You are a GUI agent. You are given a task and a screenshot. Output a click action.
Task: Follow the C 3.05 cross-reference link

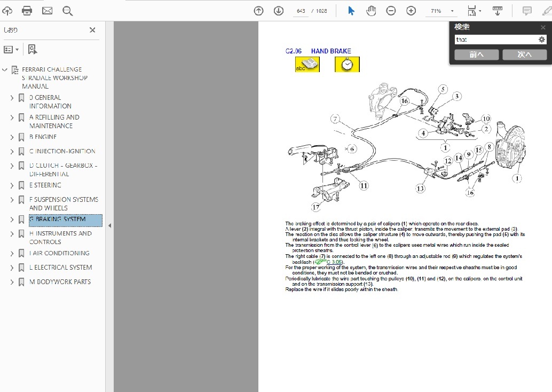tap(334, 262)
